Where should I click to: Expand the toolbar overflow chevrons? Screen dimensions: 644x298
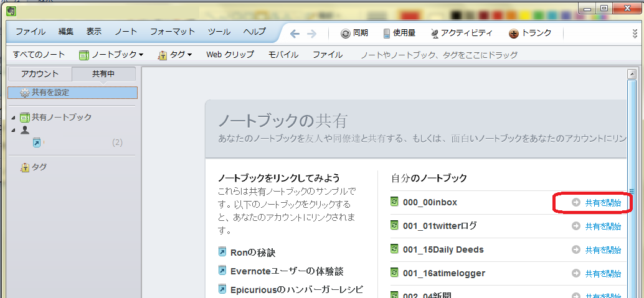tap(635, 34)
